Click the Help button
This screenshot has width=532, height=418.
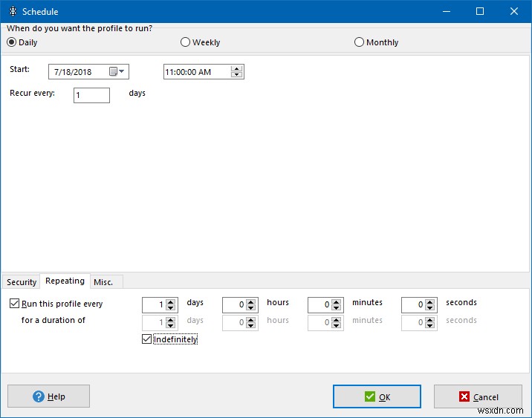48,396
